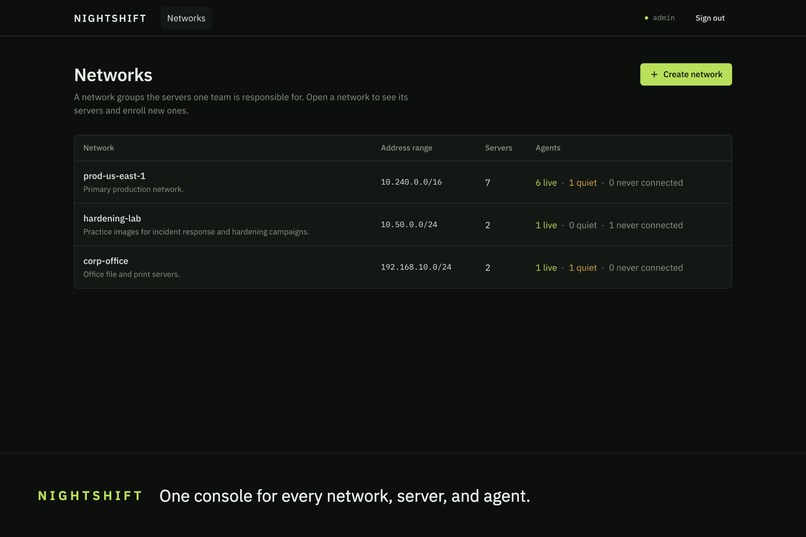Image resolution: width=806 pixels, height=537 pixels.
Task: Click server count 2 for corp-office
Action: (487, 268)
